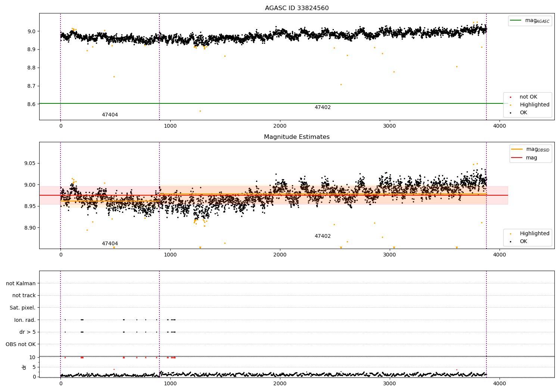Image resolution: width=560 pixels, height=392 pixels.
Task: Click the green mag AGASC legend line
Action: point(516,21)
